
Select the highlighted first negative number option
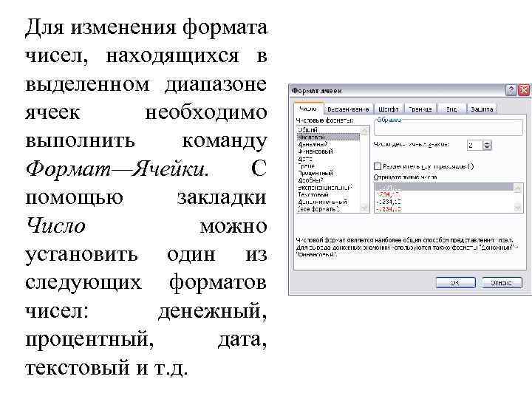[x=444, y=187]
